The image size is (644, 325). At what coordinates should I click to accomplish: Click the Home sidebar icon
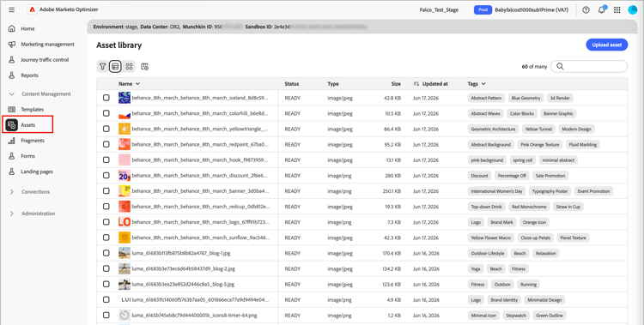coord(12,28)
